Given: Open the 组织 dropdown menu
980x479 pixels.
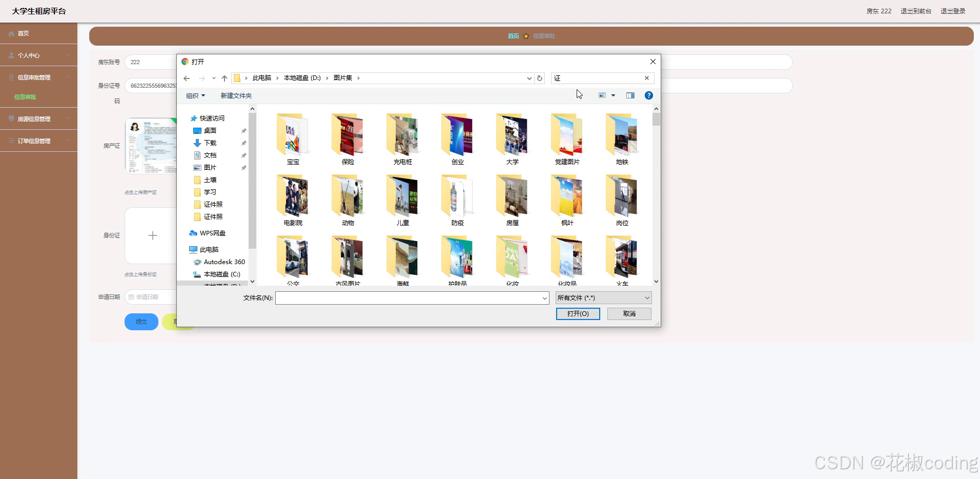Looking at the screenshot, I should click(195, 96).
